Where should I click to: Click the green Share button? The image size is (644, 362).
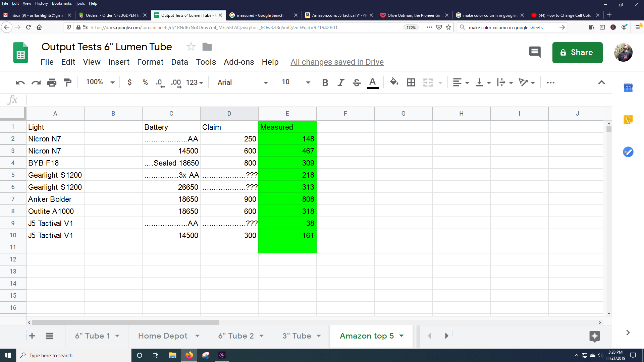coord(577,53)
